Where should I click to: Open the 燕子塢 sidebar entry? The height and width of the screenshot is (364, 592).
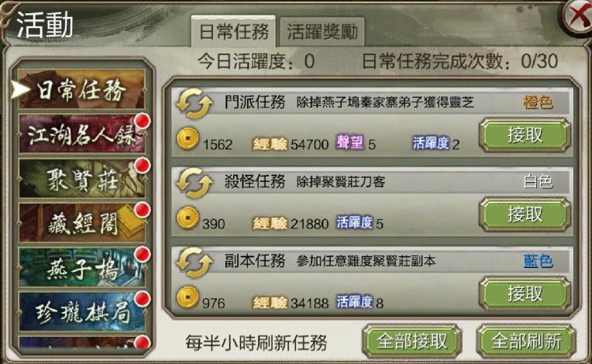tap(81, 268)
